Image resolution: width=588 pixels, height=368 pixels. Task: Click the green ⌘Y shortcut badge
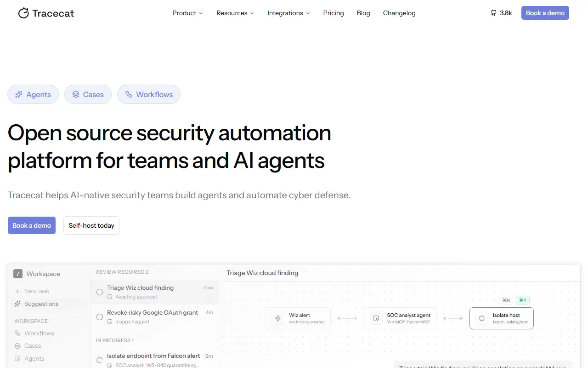[x=523, y=300]
